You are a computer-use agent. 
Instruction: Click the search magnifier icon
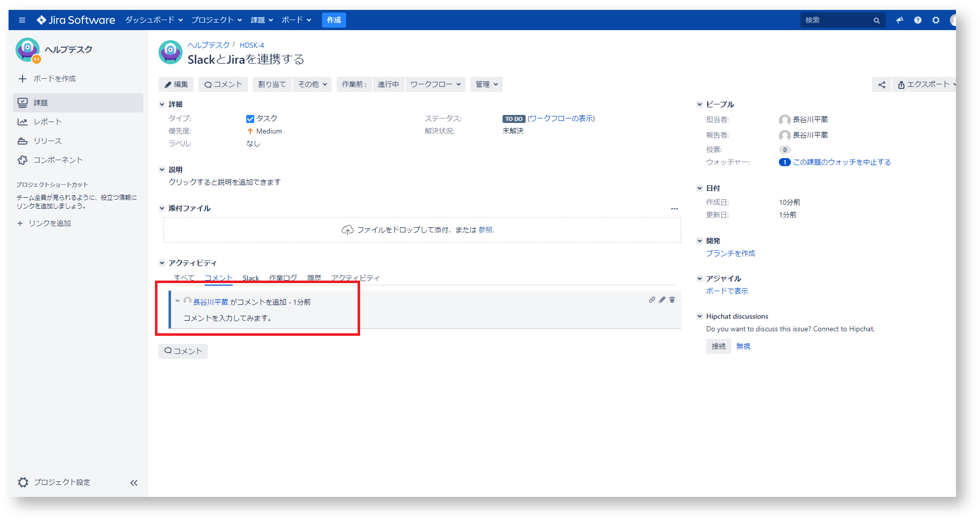pos(876,20)
